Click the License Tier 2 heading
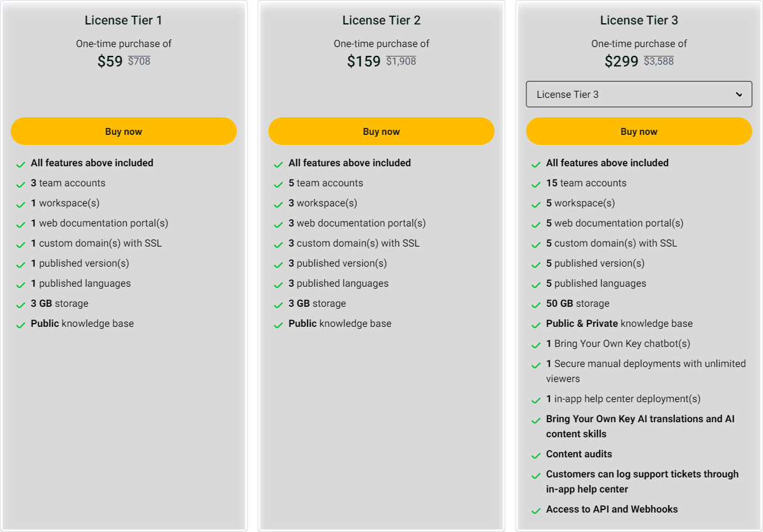This screenshot has height=532, width=763. (x=381, y=20)
